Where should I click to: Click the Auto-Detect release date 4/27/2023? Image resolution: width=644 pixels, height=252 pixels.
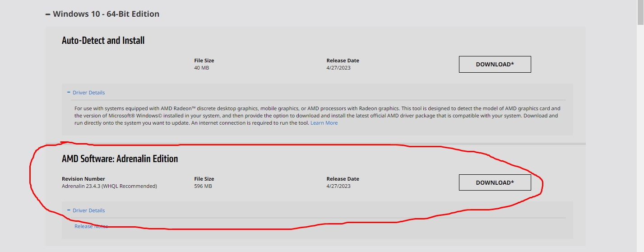[338, 68]
